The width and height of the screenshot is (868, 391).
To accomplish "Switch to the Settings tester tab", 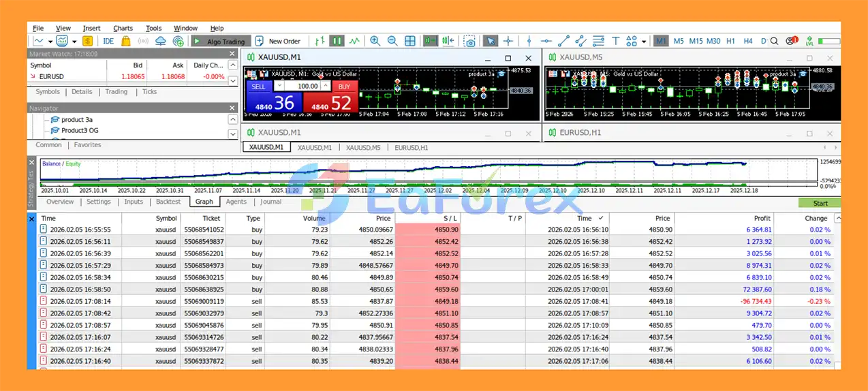I will [x=98, y=202].
